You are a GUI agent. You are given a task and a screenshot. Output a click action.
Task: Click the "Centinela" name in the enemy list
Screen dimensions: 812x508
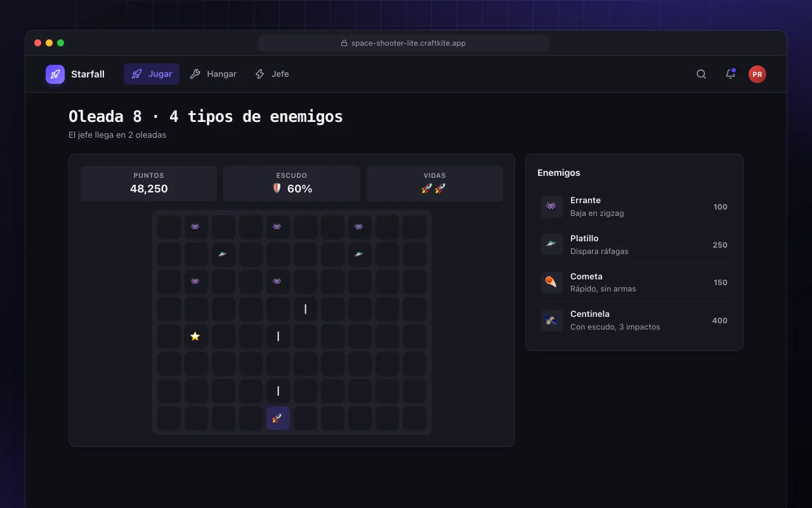click(x=590, y=314)
